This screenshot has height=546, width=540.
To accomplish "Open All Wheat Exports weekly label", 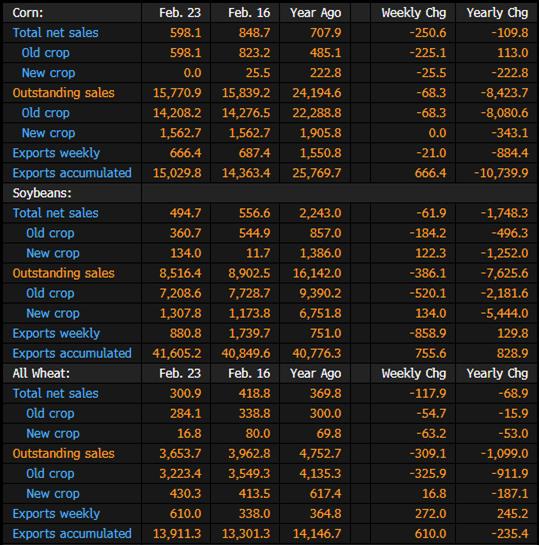I will point(56,514).
